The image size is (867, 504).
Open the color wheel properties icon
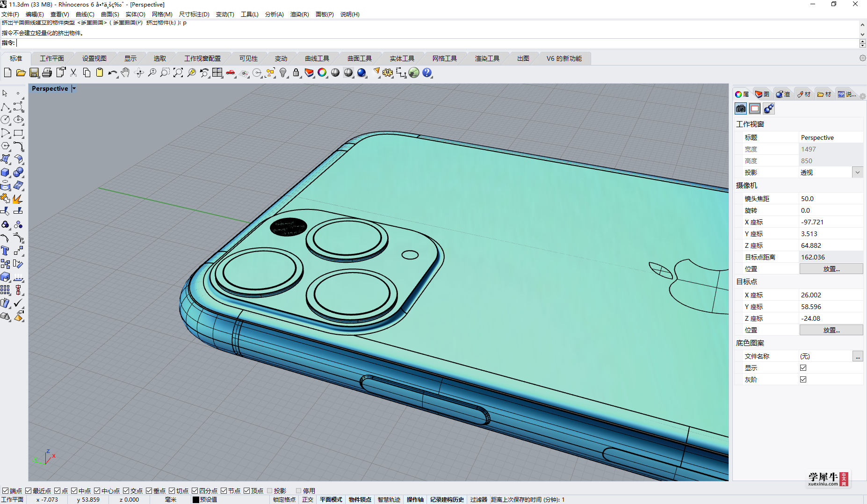pos(322,72)
